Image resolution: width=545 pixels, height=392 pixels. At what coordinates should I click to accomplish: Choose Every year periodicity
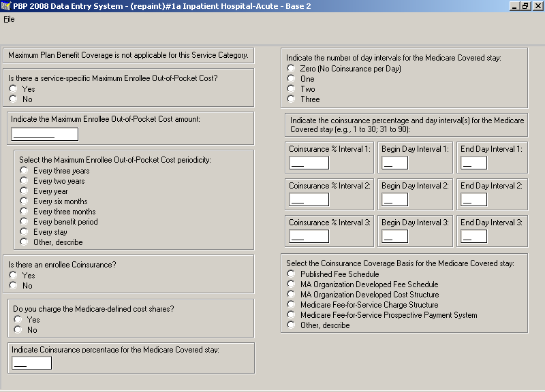pyautogui.click(x=24, y=191)
